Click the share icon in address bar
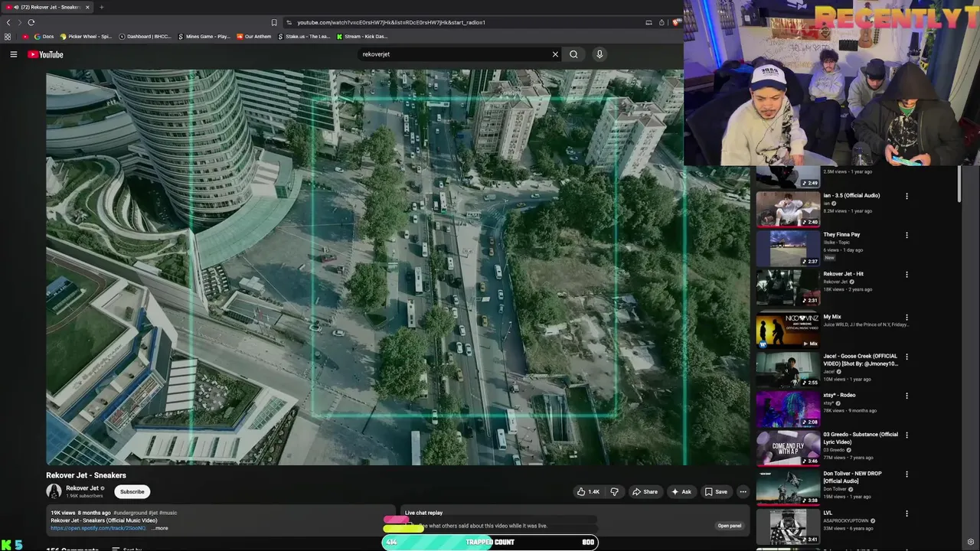The width and height of the screenshot is (980, 551). [661, 22]
